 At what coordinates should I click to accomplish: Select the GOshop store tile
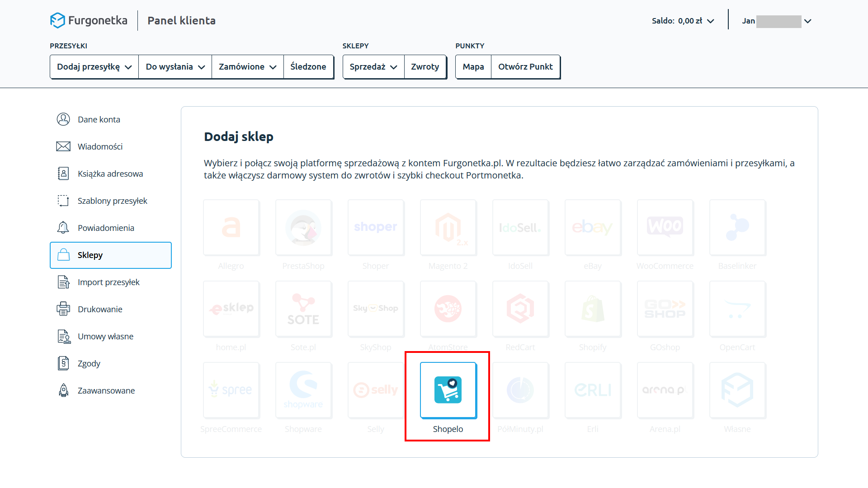[665, 309]
